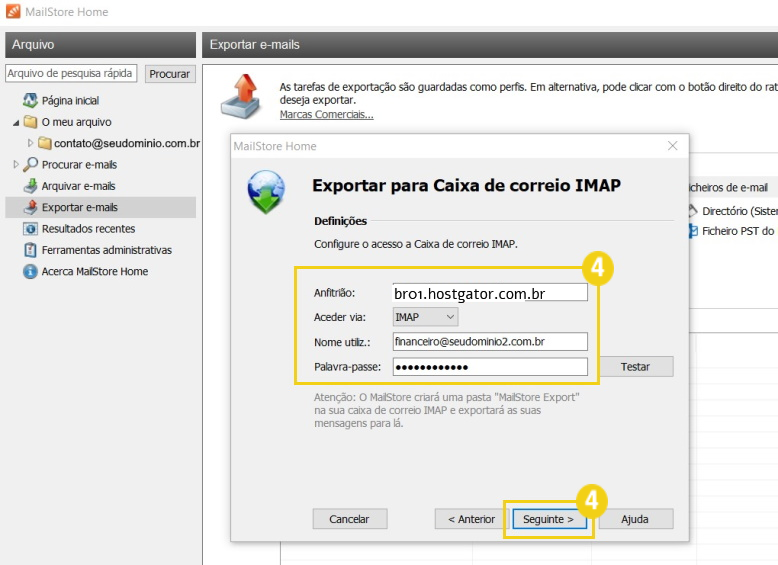Click the MailStore Home logo icon
The width and height of the screenshot is (778, 565).
(13, 11)
